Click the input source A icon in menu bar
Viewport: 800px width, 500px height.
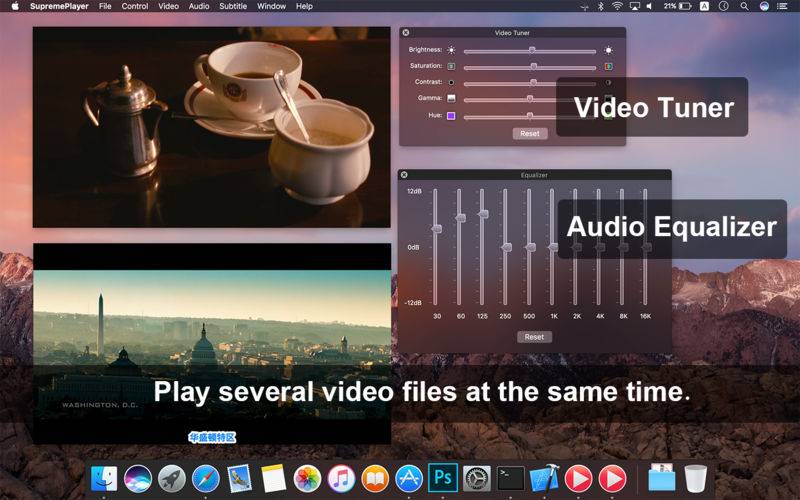[704, 6]
